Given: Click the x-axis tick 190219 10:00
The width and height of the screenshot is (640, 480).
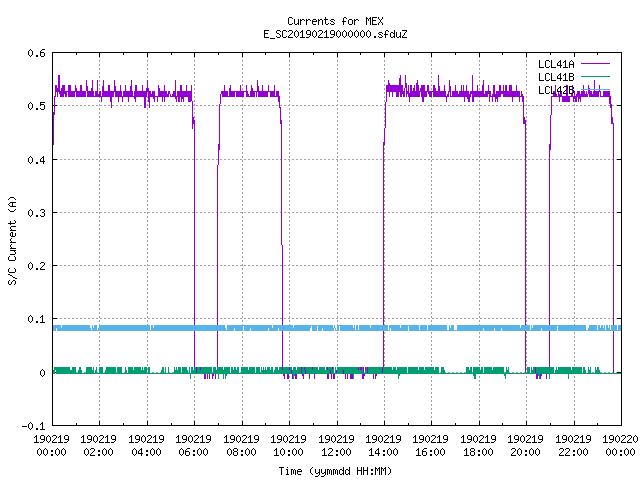Looking at the screenshot, I should pyautogui.click(x=288, y=445).
